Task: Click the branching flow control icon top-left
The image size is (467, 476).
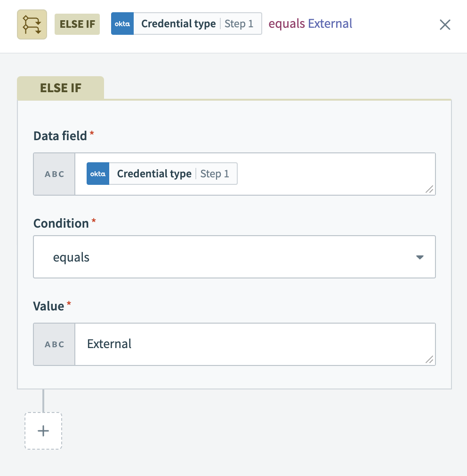Action: (x=32, y=24)
